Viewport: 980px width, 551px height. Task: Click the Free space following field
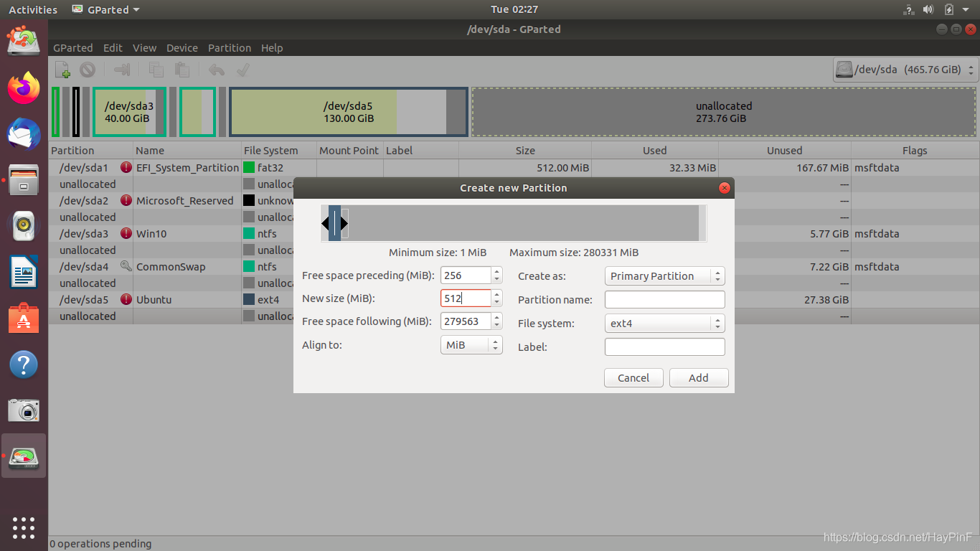tap(466, 321)
